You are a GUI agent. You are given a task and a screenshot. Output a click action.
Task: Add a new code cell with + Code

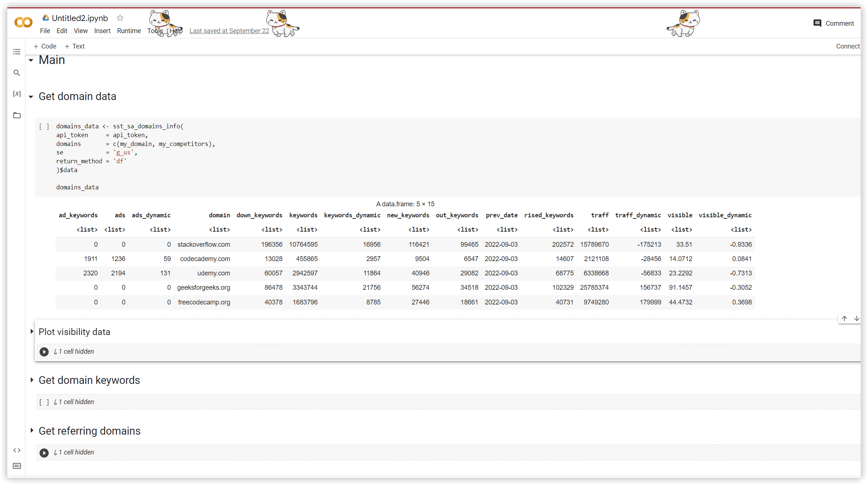point(45,46)
